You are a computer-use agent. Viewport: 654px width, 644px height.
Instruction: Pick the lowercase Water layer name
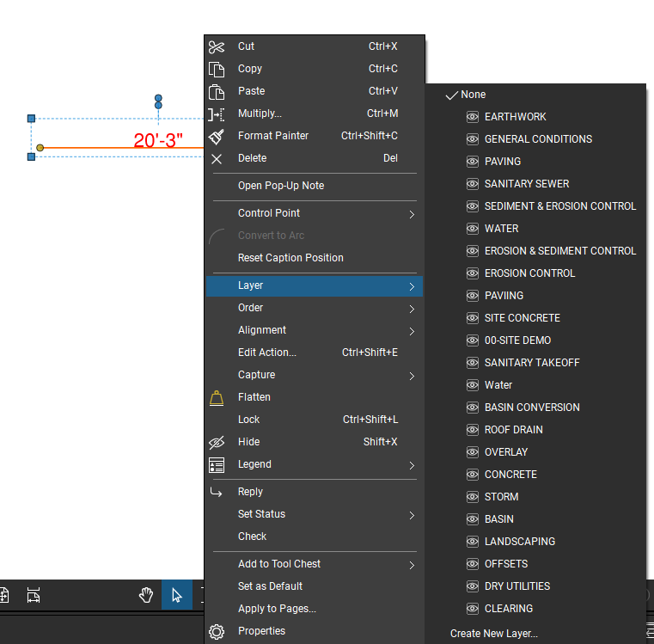498,385
